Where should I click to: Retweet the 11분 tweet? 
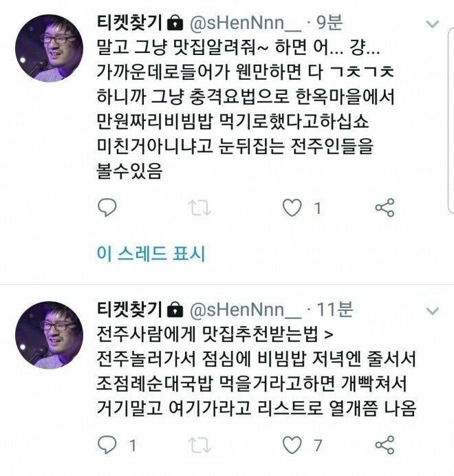pyautogui.click(x=199, y=445)
